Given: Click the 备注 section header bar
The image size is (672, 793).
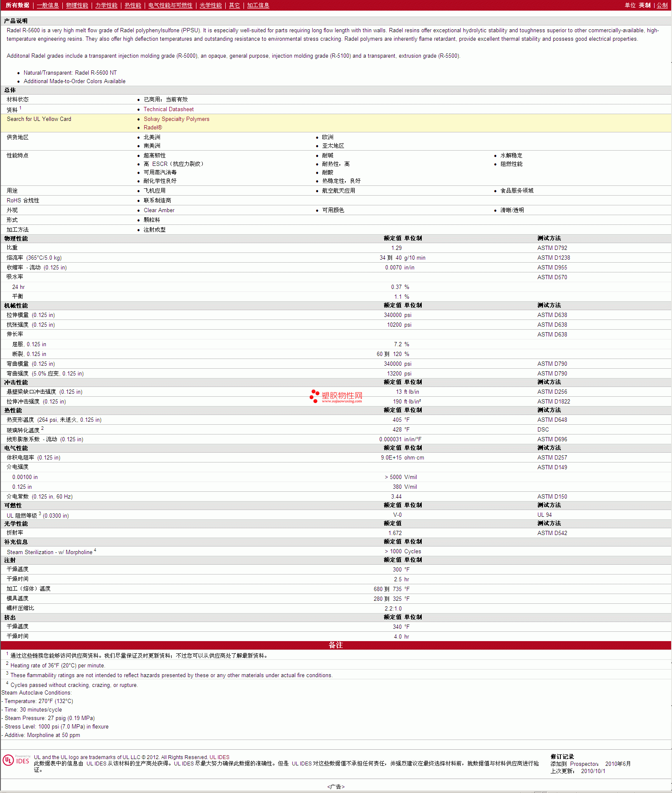Looking at the screenshot, I should 336,645.
